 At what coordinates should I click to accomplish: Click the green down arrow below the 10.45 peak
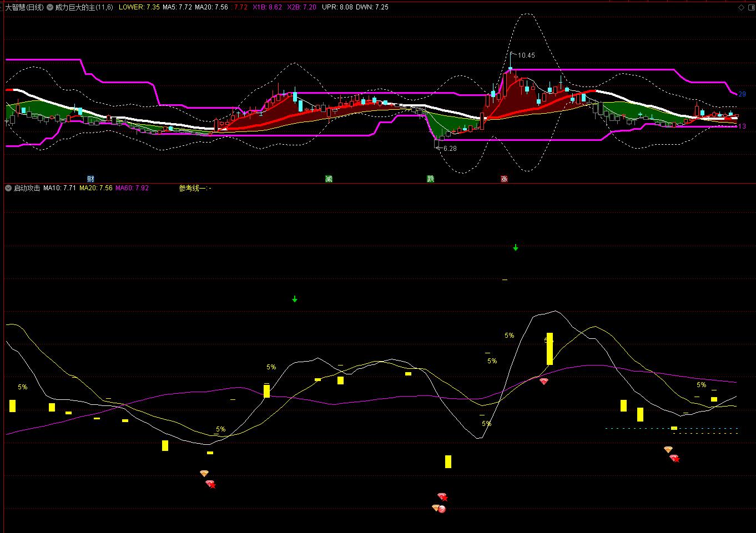516,247
